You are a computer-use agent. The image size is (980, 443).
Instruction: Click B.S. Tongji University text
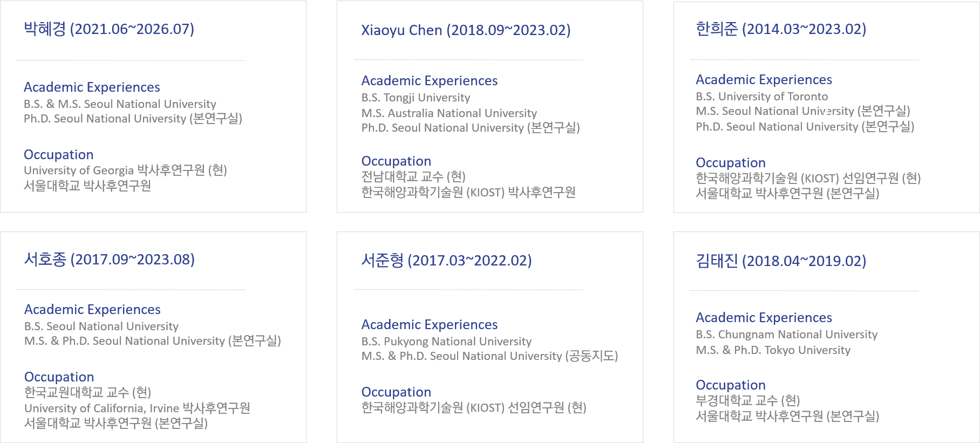pyautogui.click(x=416, y=98)
